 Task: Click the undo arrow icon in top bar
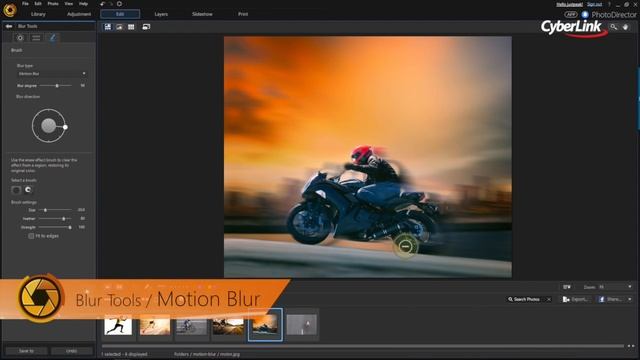pyautogui.click(x=102, y=4)
